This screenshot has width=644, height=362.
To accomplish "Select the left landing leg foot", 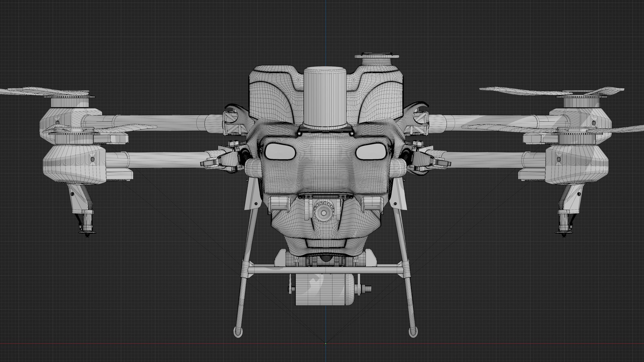I will coord(238,331).
